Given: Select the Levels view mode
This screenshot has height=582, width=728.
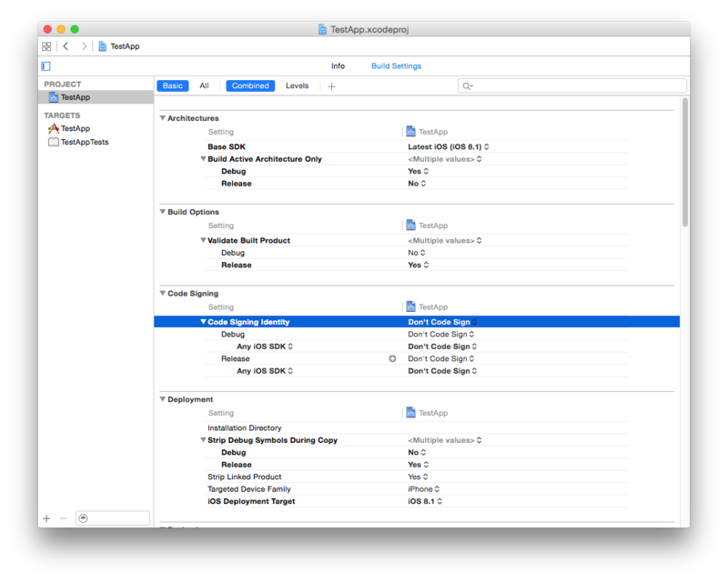Looking at the screenshot, I should click(298, 85).
